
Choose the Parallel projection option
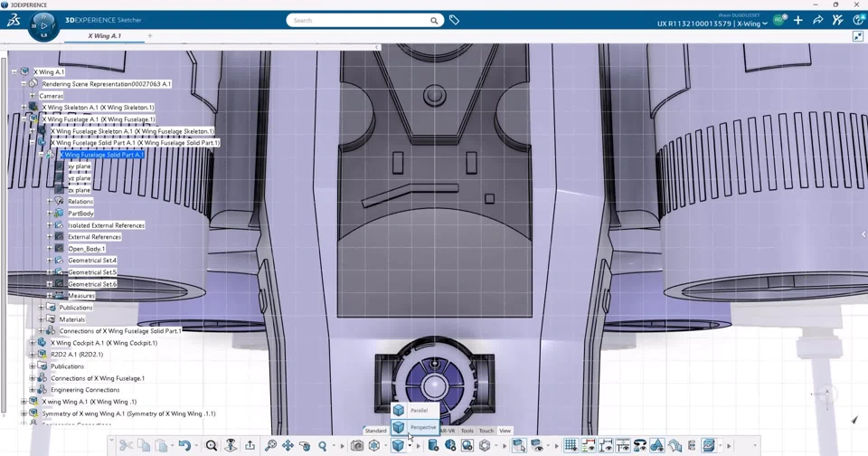click(x=415, y=411)
